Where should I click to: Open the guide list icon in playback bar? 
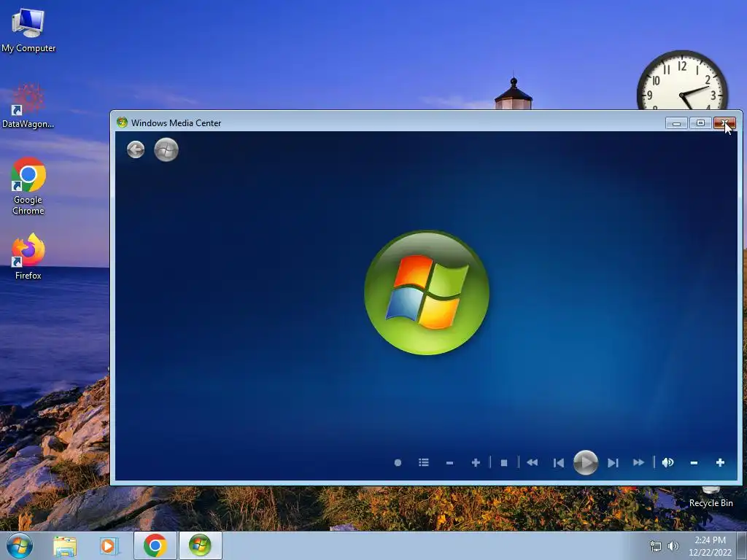(x=424, y=462)
